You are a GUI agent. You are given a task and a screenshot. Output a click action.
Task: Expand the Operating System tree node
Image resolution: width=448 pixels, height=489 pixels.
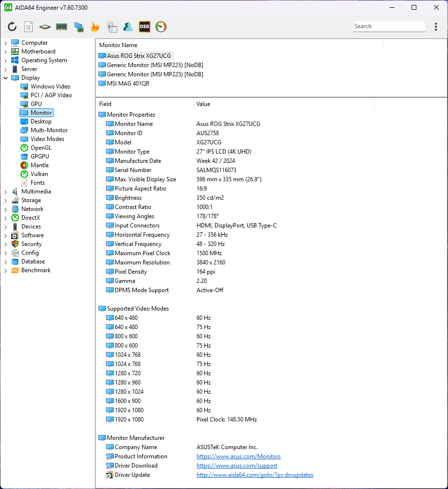click(x=6, y=60)
